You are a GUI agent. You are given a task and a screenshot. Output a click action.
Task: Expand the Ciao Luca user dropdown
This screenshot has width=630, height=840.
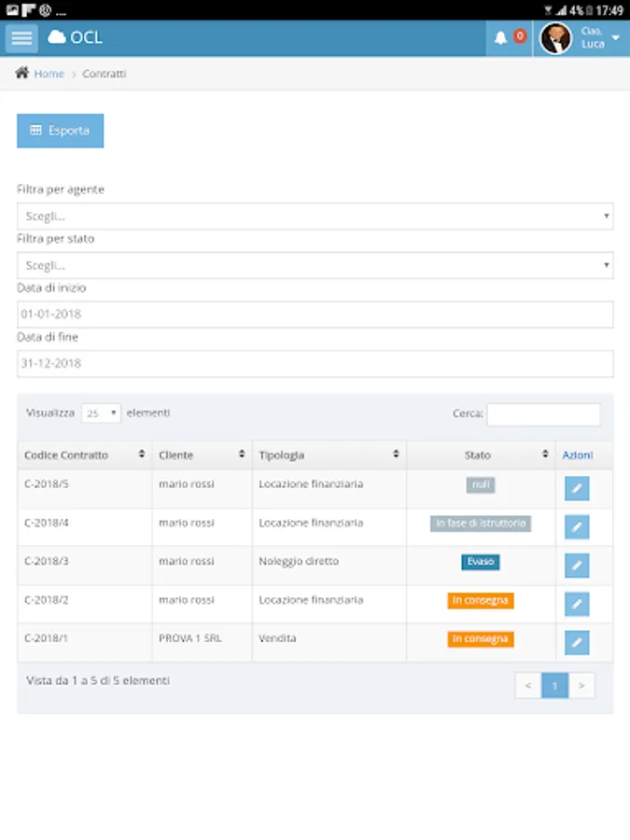coord(616,37)
